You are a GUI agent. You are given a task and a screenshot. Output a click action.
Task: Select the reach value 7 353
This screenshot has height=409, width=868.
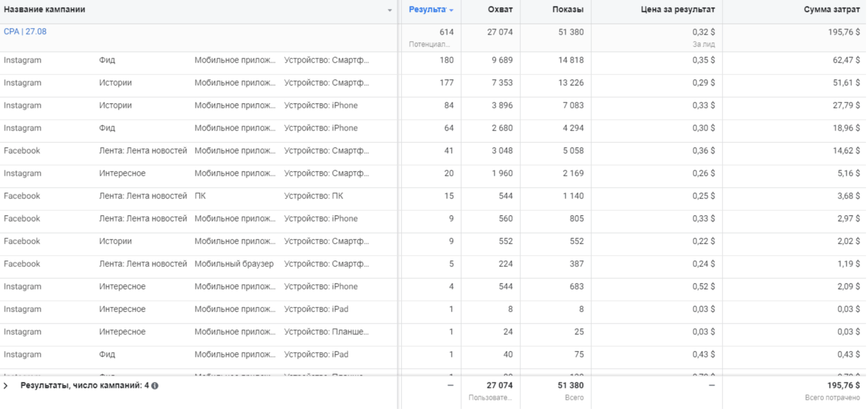coord(502,83)
